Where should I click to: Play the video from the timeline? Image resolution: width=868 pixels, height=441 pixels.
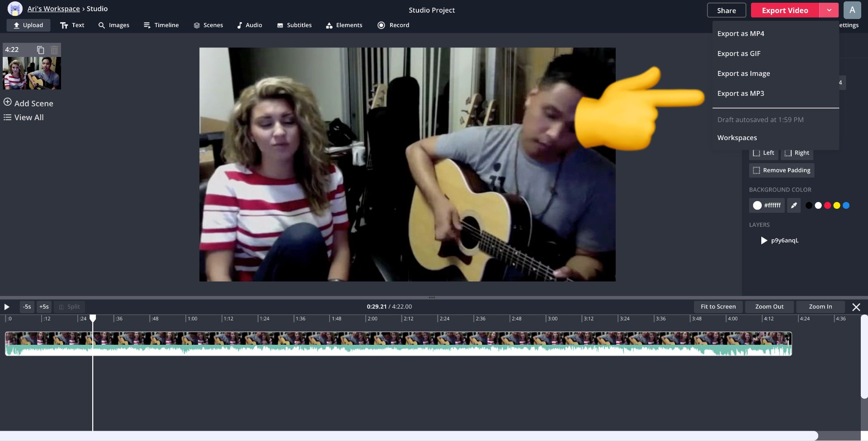pyautogui.click(x=7, y=307)
